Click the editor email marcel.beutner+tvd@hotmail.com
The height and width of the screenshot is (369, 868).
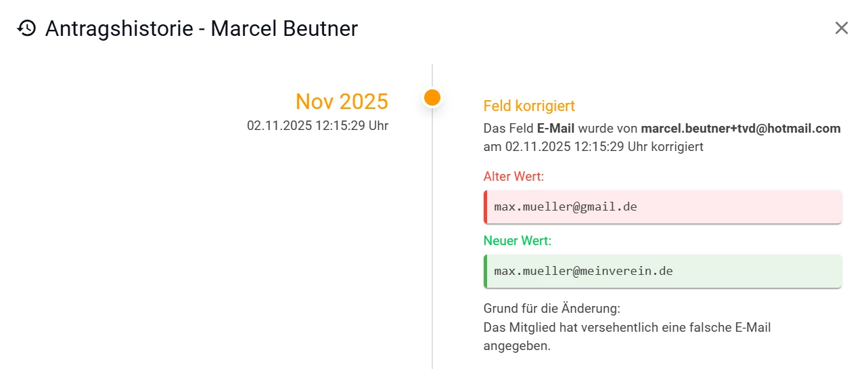(740, 129)
